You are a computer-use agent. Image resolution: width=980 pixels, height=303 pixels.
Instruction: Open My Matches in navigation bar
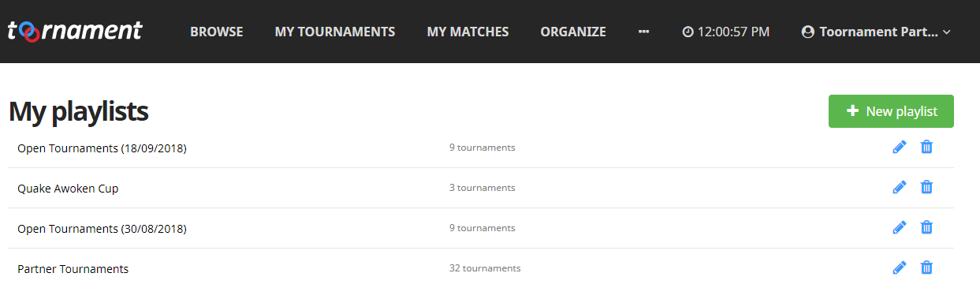coord(468,32)
